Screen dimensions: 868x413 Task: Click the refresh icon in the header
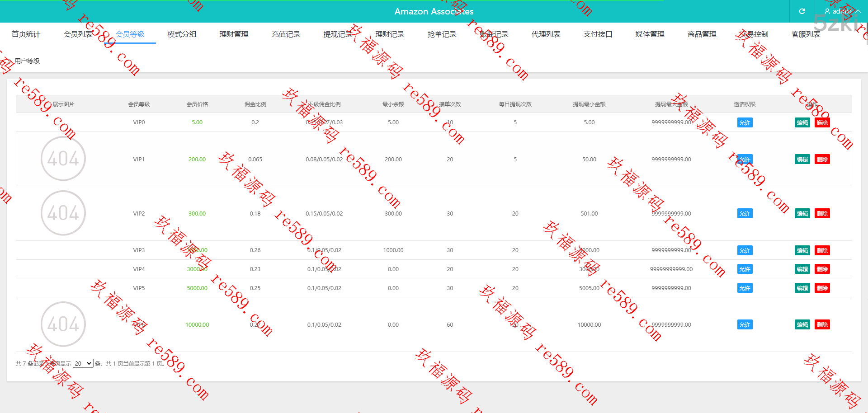[802, 11]
